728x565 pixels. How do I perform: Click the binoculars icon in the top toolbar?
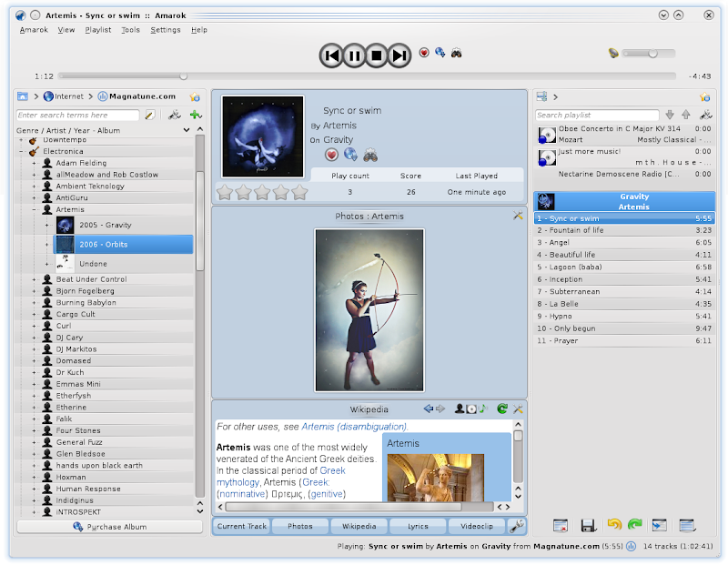click(457, 53)
